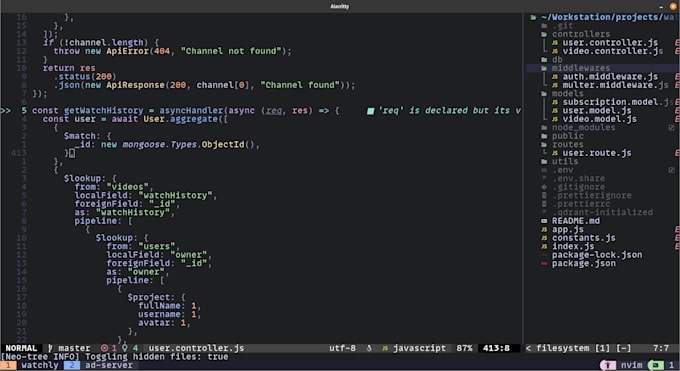Click the utf-8 encoding label
Viewport: 680px width, 371px height.
click(x=342, y=348)
